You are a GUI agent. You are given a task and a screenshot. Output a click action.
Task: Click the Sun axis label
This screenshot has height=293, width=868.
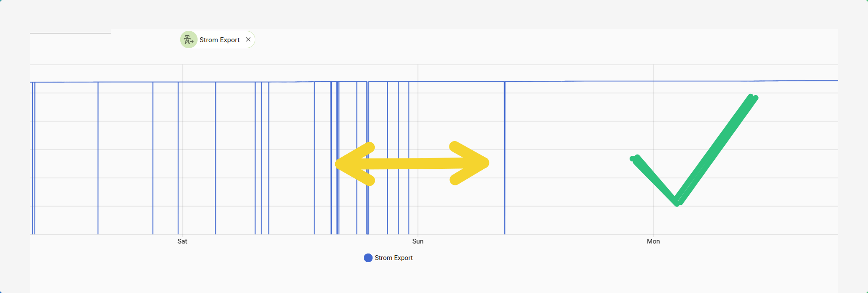[x=418, y=241]
